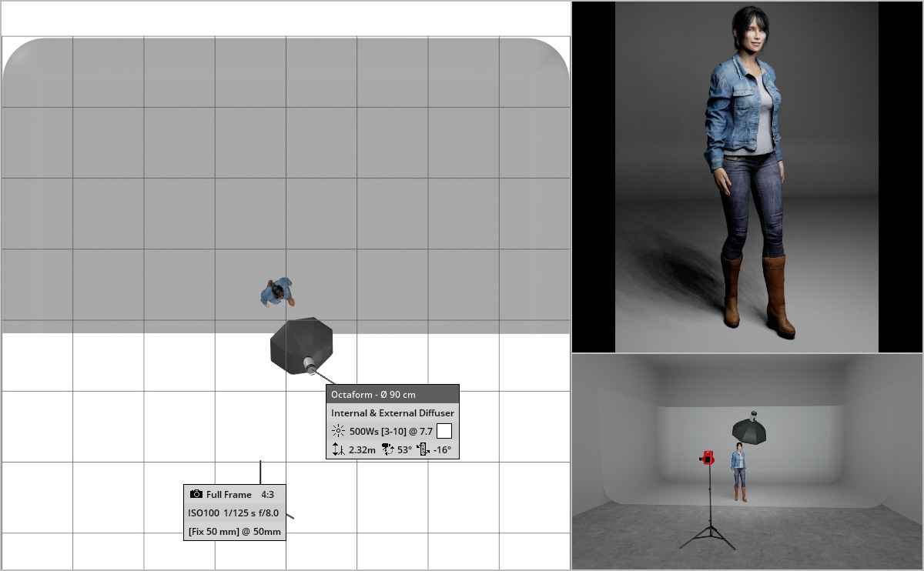Screen dimensions: 924x571
Task: Click the 53° rotation value
Action: (404, 450)
